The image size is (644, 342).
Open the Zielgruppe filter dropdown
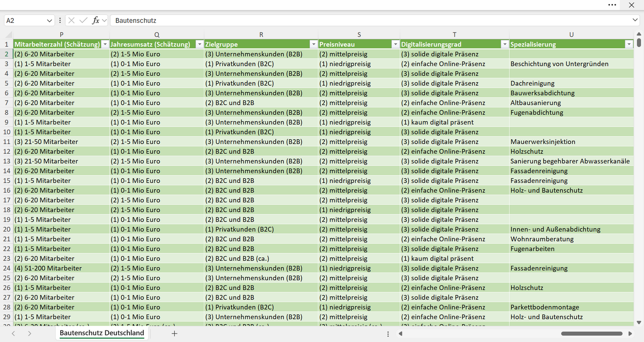[313, 44]
